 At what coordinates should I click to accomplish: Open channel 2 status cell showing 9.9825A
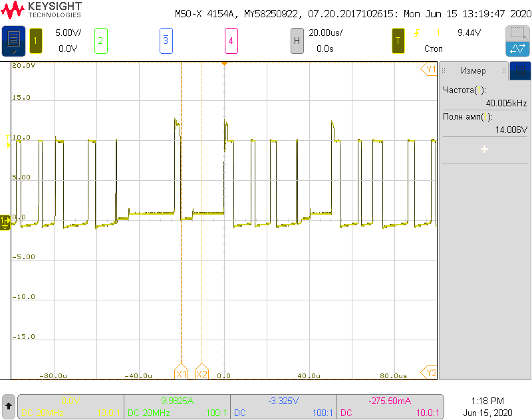(x=177, y=407)
